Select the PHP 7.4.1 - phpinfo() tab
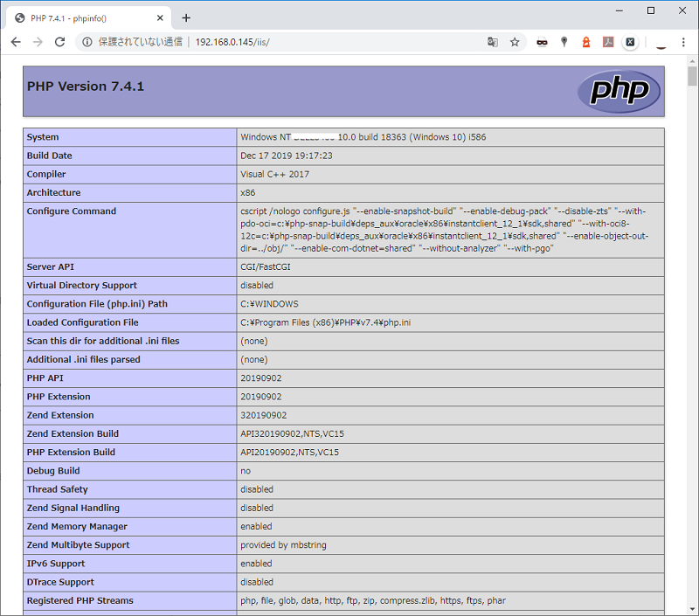This screenshot has width=699, height=616. pyautogui.click(x=89, y=17)
